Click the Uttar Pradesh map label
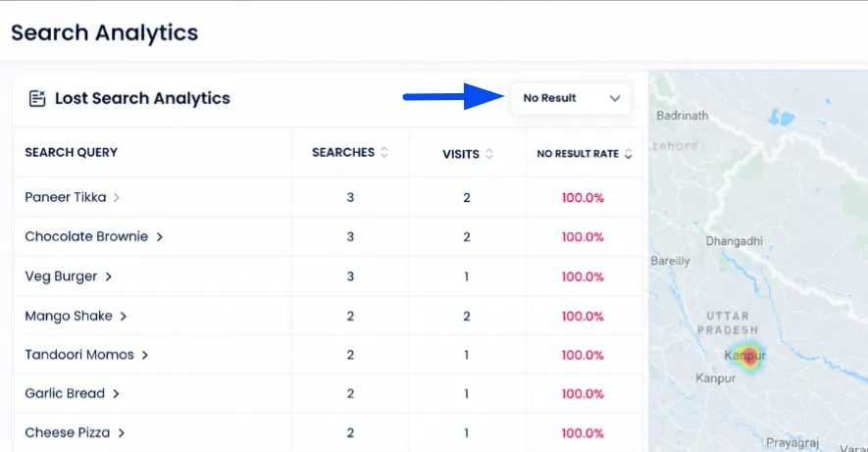Viewport: 868px width, 452px height. [x=728, y=324]
